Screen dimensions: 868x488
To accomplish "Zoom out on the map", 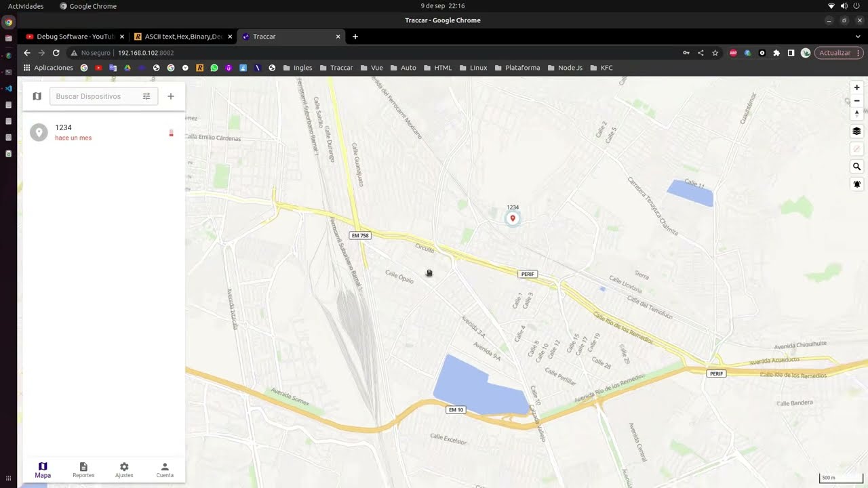I will coord(856,100).
